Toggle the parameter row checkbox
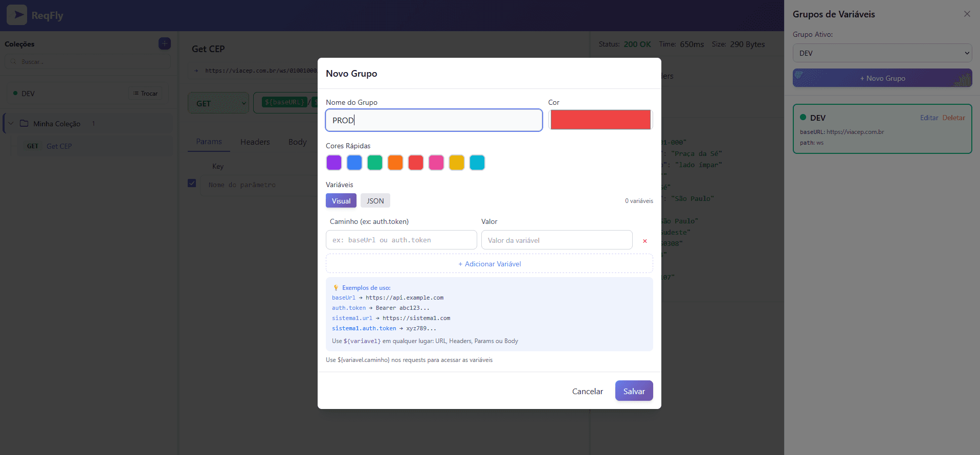Viewport: 980px width, 455px height. coord(192,183)
